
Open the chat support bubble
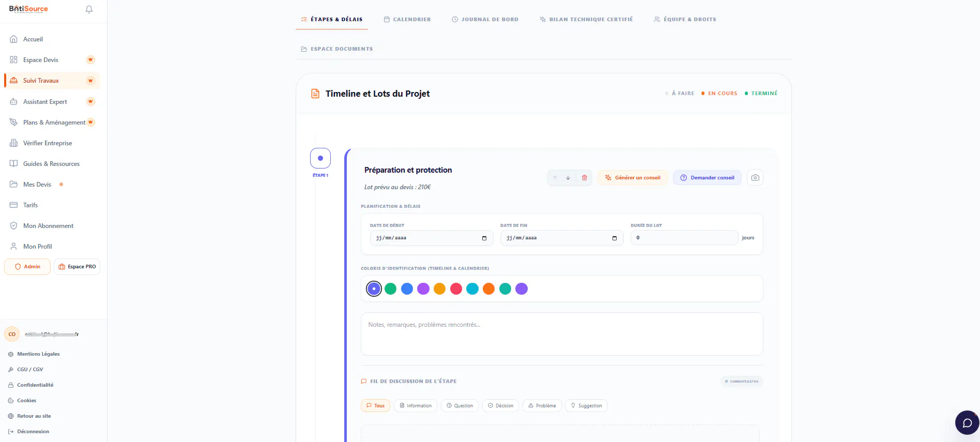[x=967, y=423]
